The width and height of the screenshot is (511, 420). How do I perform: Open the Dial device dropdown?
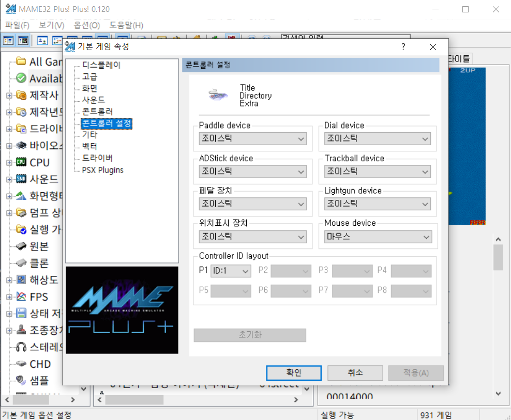378,138
